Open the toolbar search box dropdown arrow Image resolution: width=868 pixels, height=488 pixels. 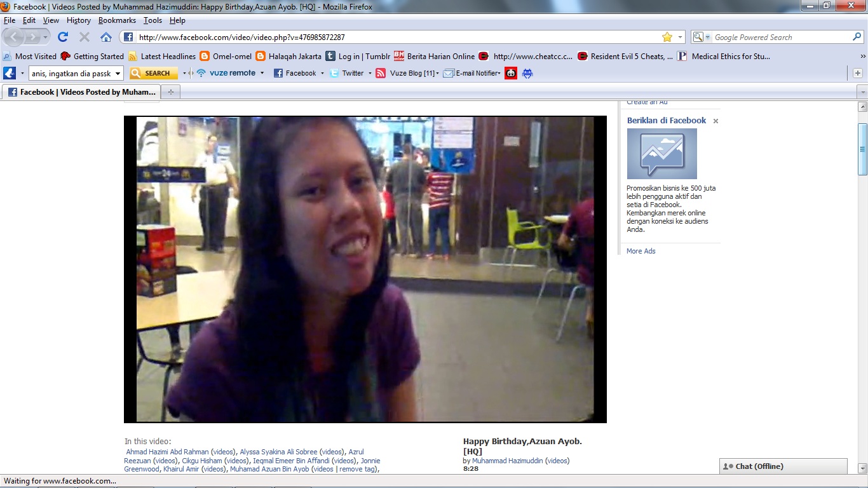[x=118, y=73]
